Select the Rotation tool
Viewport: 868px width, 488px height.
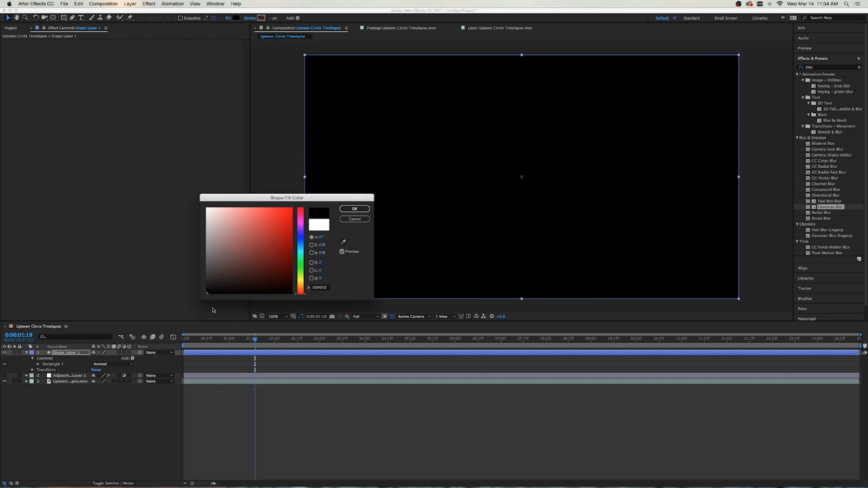[36, 18]
